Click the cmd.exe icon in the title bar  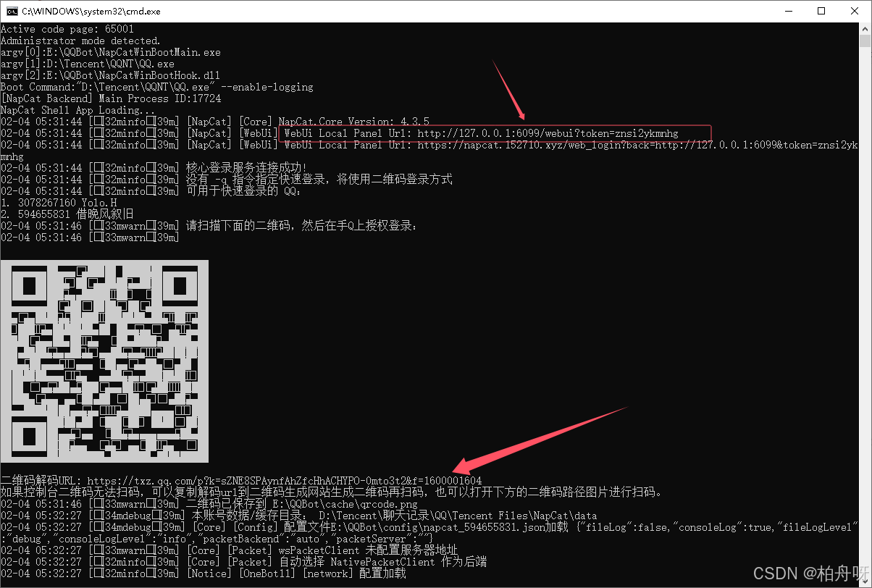[12, 11]
